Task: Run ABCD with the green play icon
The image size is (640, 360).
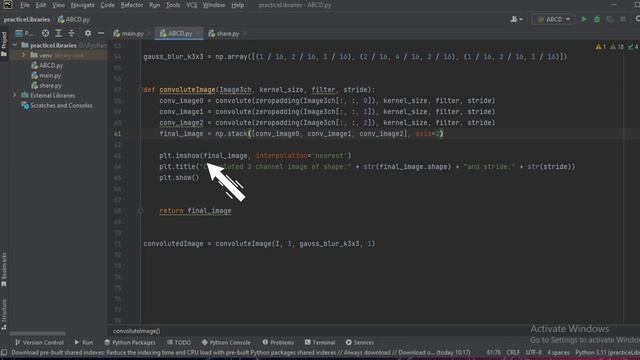Action: pos(584,19)
